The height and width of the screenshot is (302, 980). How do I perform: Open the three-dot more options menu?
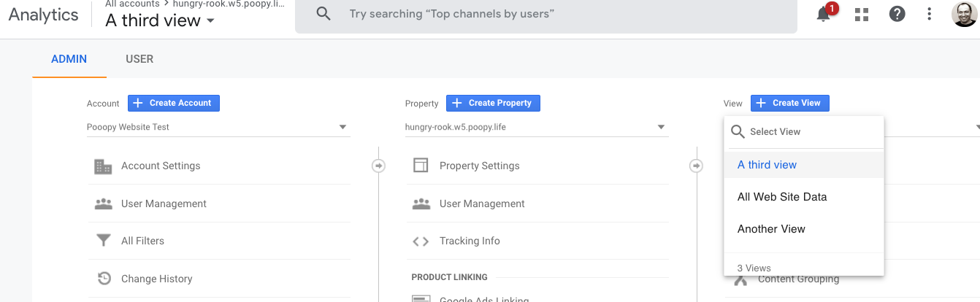tap(929, 14)
